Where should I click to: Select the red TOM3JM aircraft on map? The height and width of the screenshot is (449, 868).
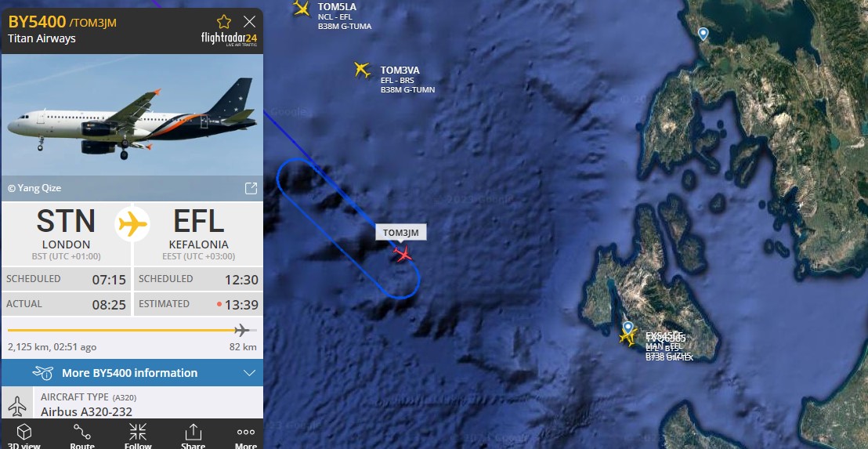403,254
